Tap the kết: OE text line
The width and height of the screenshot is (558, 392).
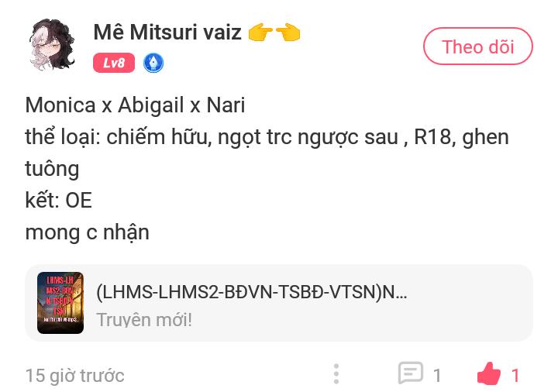click(x=59, y=200)
